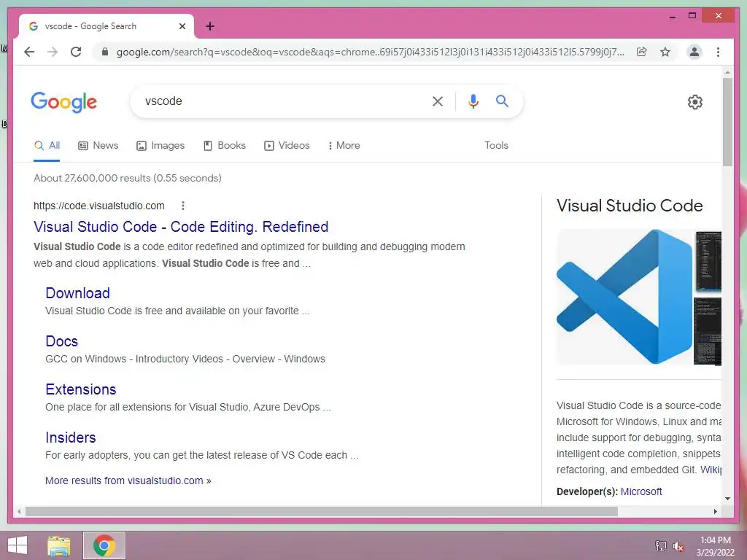The image size is (747, 560).
Task: Click the Google logo
Action: coord(64,102)
